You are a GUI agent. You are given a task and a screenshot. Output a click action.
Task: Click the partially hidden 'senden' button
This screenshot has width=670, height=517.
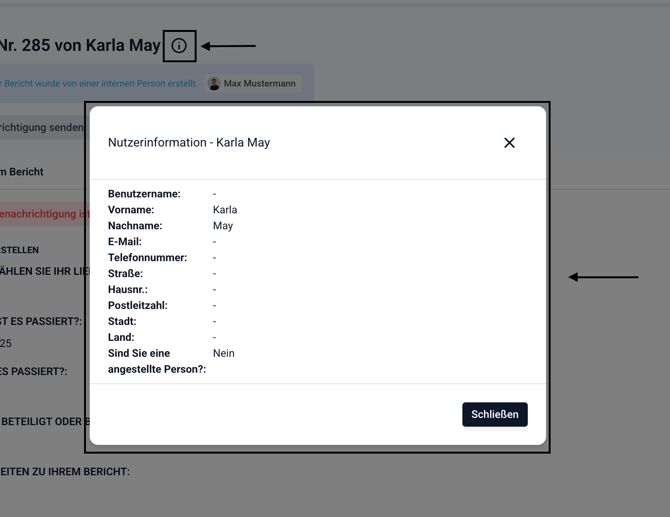[x=42, y=128]
